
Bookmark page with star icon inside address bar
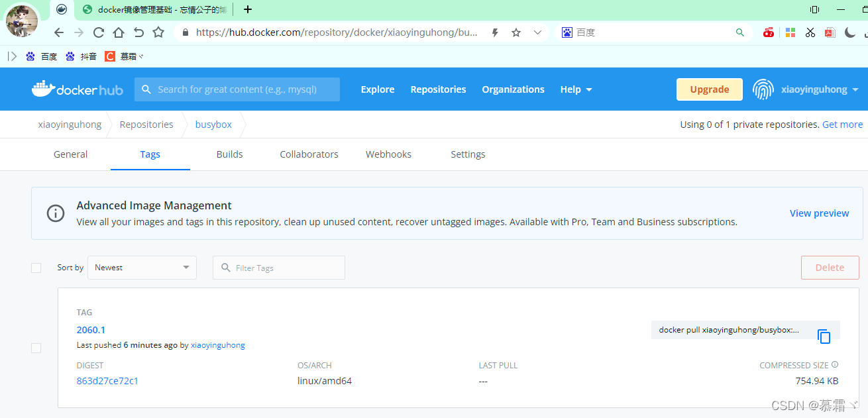516,32
